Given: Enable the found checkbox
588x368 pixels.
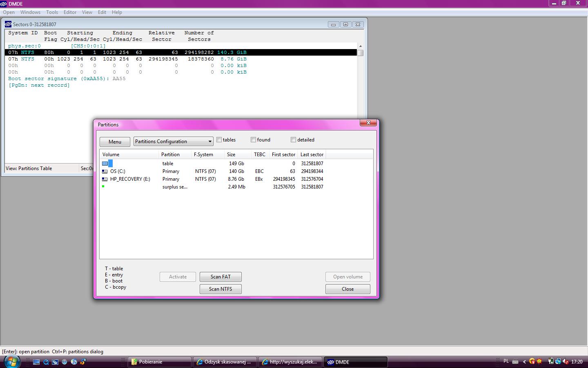Looking at the screenshot, I should tap(254, 140).
